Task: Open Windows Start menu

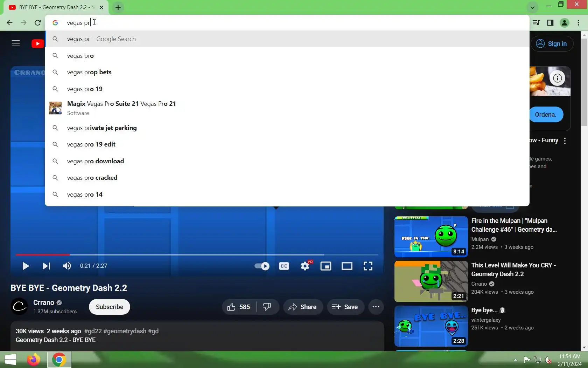Action: [x=10, y=360]
